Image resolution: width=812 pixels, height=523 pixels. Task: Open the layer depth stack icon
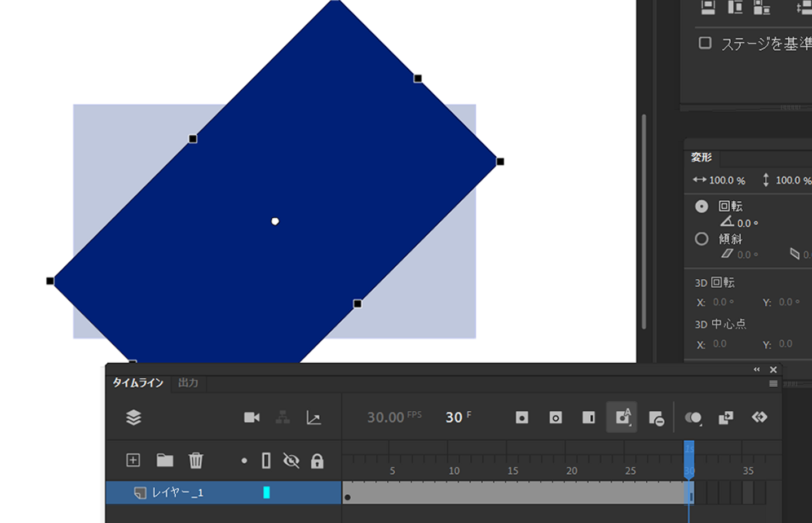(x=134, y=417)
